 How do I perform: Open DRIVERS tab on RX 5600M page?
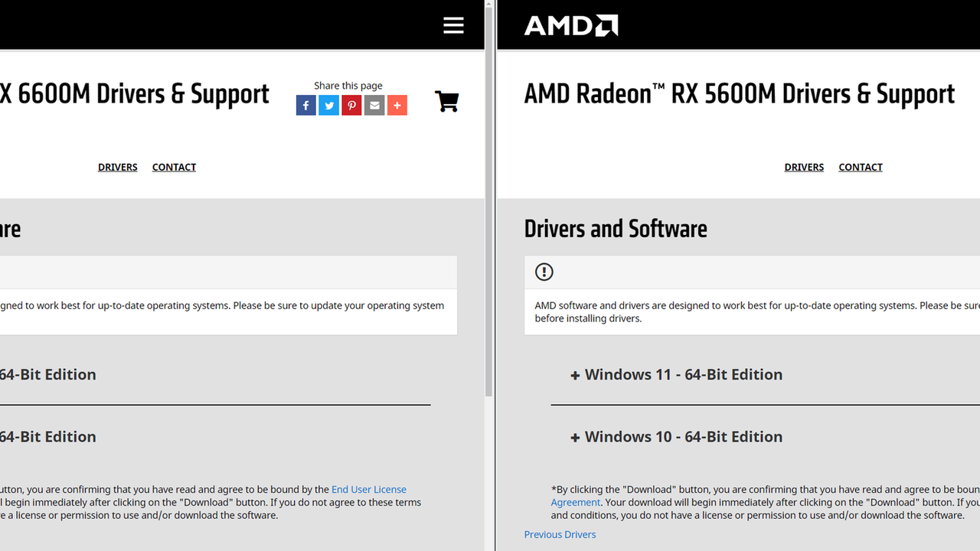(804, 167)
